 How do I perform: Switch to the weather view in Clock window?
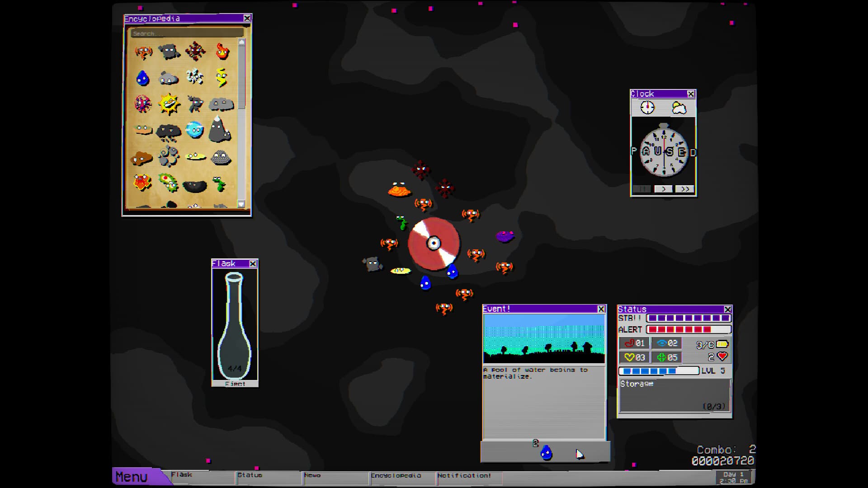679,108
